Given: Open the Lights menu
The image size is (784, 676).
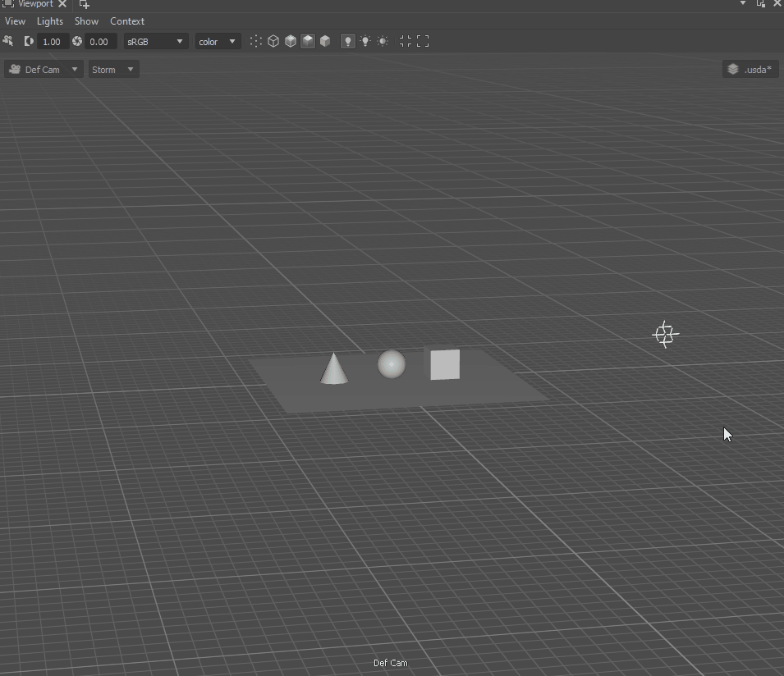Looking at the screenshot, I should tap(50, 21).
